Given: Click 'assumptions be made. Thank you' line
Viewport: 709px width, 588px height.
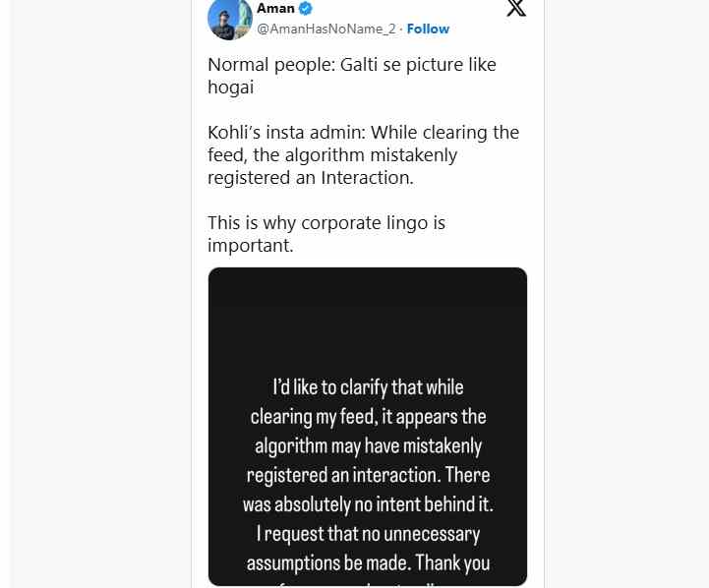Looking at the screenshot, I should pos(368,563).
